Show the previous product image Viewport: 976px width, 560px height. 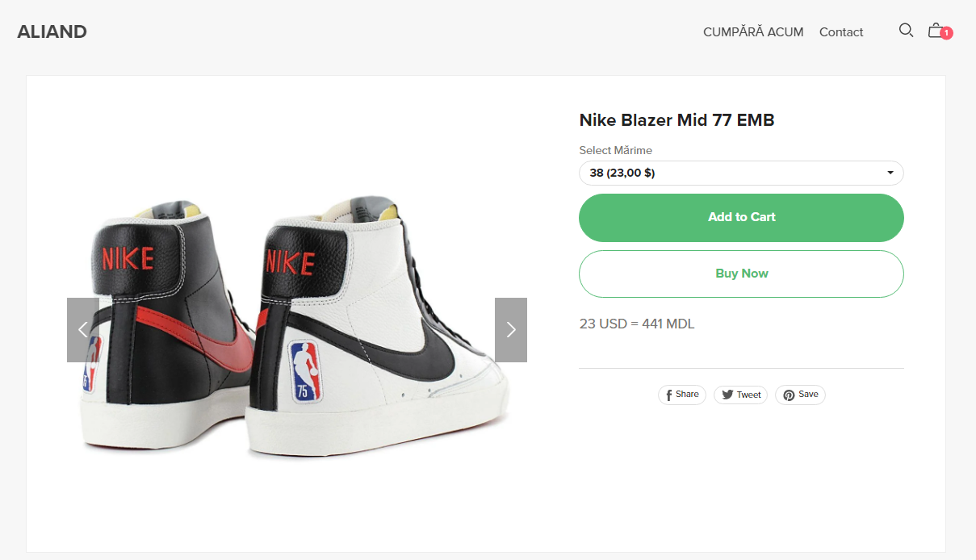[82, 329]
